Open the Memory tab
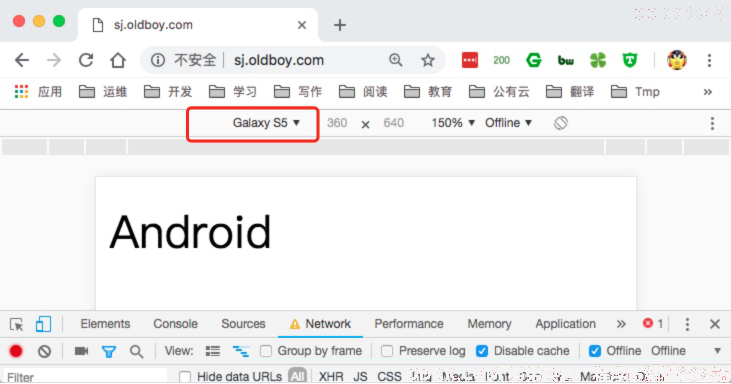 (490, 324)
